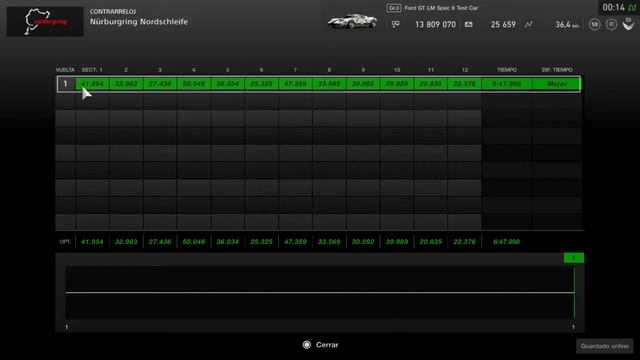640x360 pixels.
Task: Click lap 1 sector 3 time 27.436
Action: coord(160,84)
